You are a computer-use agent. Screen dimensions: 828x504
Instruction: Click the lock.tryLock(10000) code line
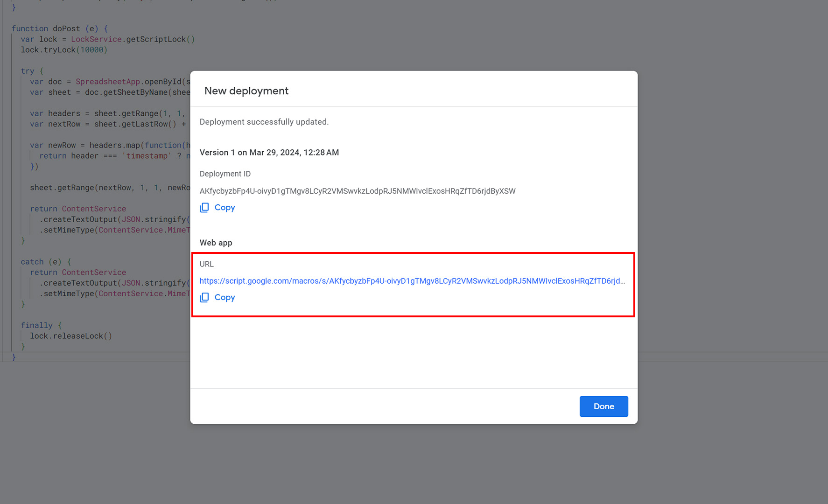[64, 50]
